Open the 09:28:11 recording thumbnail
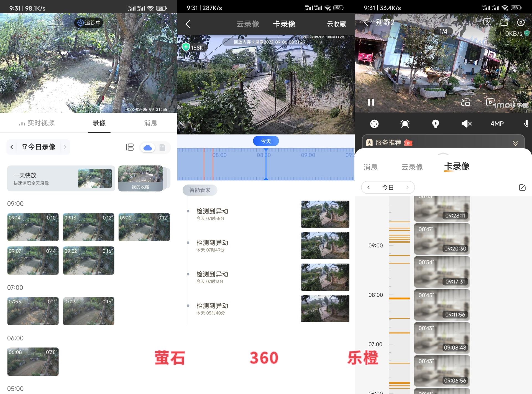Viewport: 532px width, 394px height. coord(442,208)
